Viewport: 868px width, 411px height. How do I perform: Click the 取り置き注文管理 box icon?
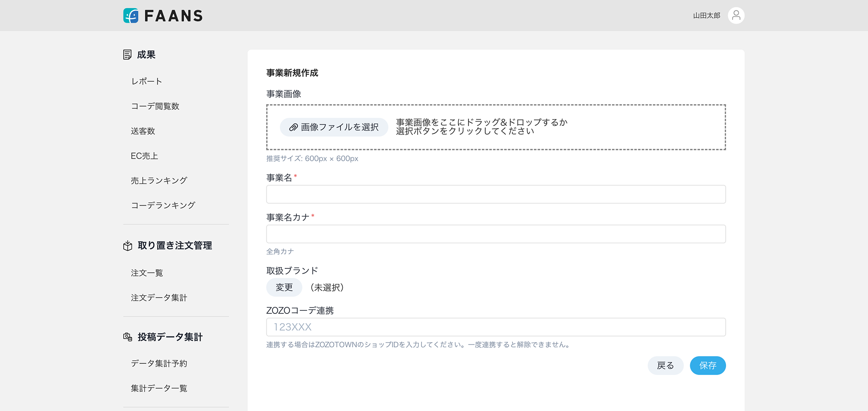pos(126,245)
